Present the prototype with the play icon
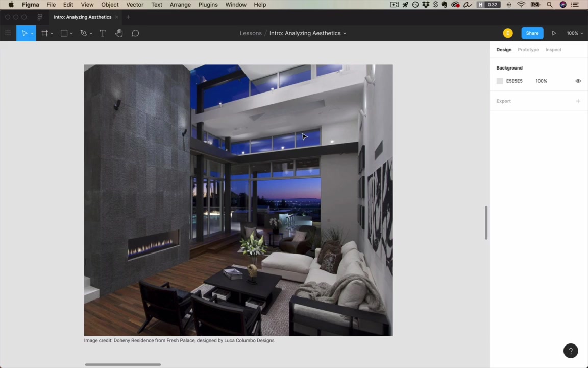588x368 pixels. (554, 33)
